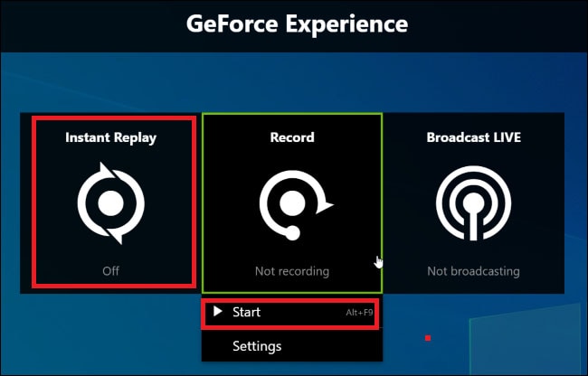Click the GeForce Experience title
The height and width of the screenshot is (376, 588).
pyautogui.click(x=297, y=23)
